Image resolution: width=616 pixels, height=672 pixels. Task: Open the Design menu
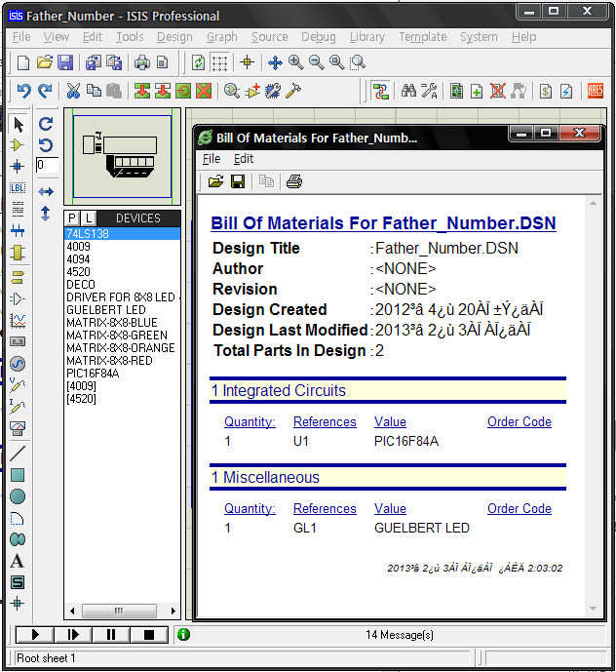coord(174,37)
